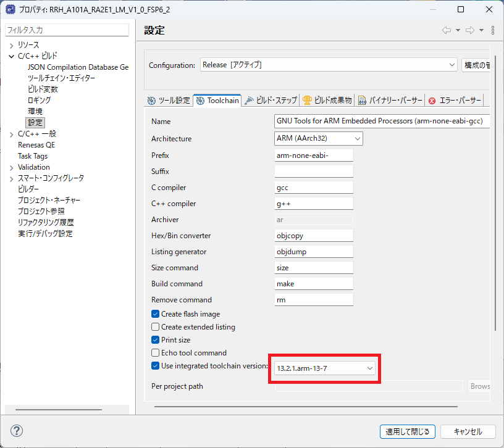Uncheck Create flash image checkbox
This screenshot has height=448, width=504.
(x=156, y=314)
